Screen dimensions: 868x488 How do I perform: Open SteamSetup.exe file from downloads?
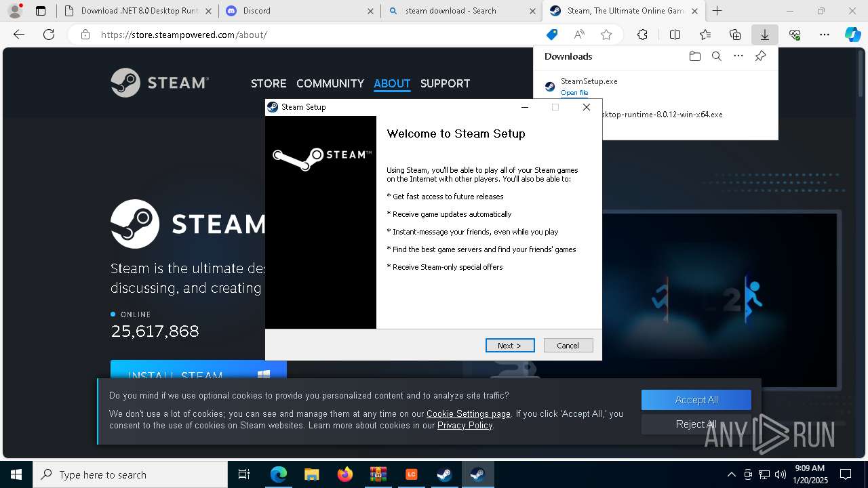(574, 93)
